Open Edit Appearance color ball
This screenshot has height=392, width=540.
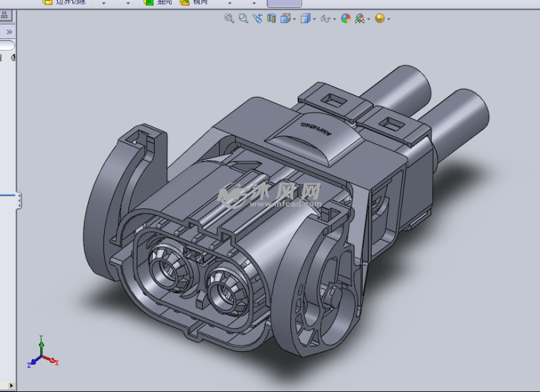point(346,18)
